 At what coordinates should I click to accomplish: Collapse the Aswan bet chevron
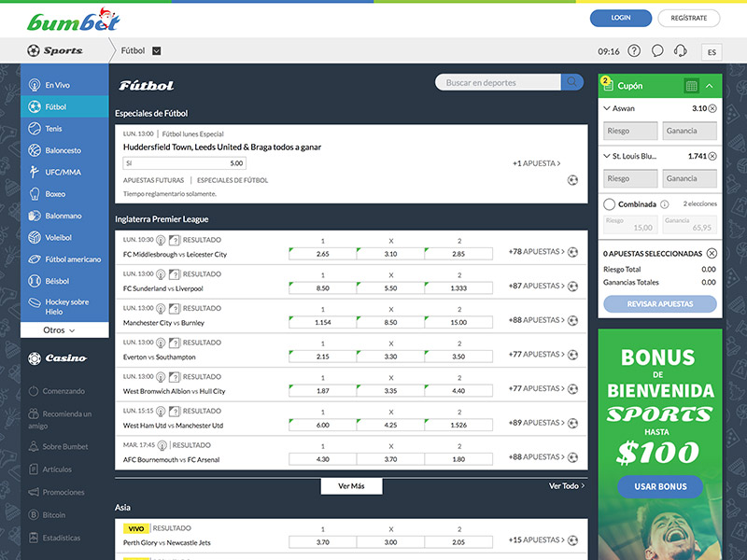coord(606,108)
